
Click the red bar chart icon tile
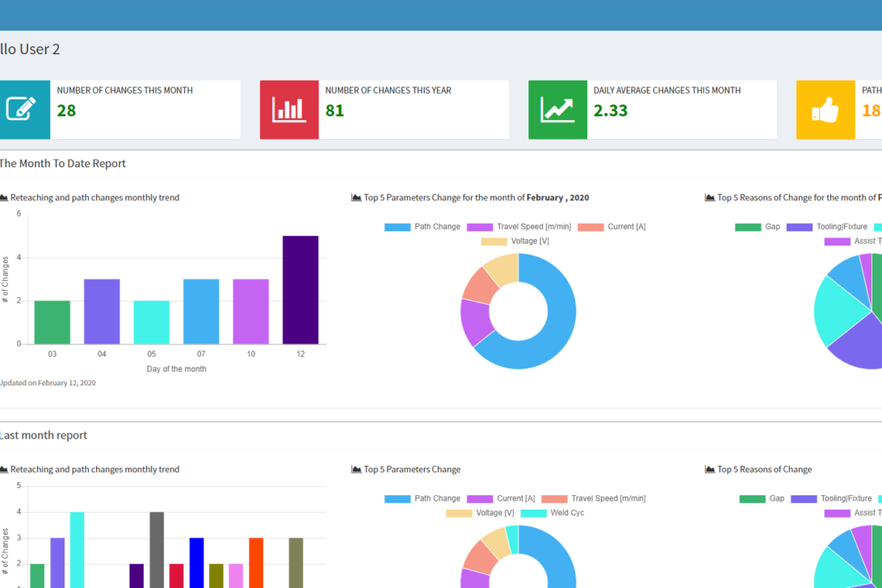(x=289, y=110)
